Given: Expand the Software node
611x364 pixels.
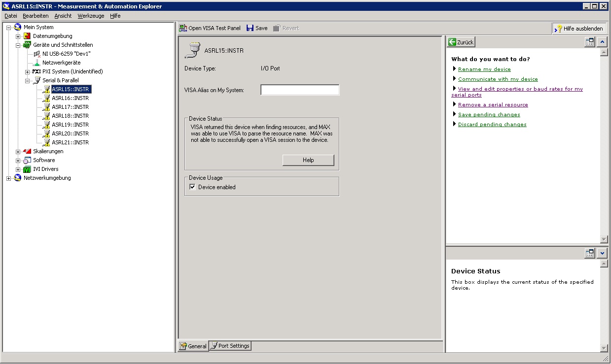Looking at the screenshot, I should click(x=18, y=161).
